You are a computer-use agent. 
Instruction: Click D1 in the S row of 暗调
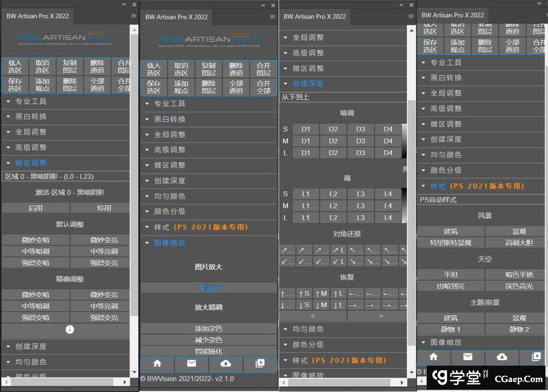(305, 129)
